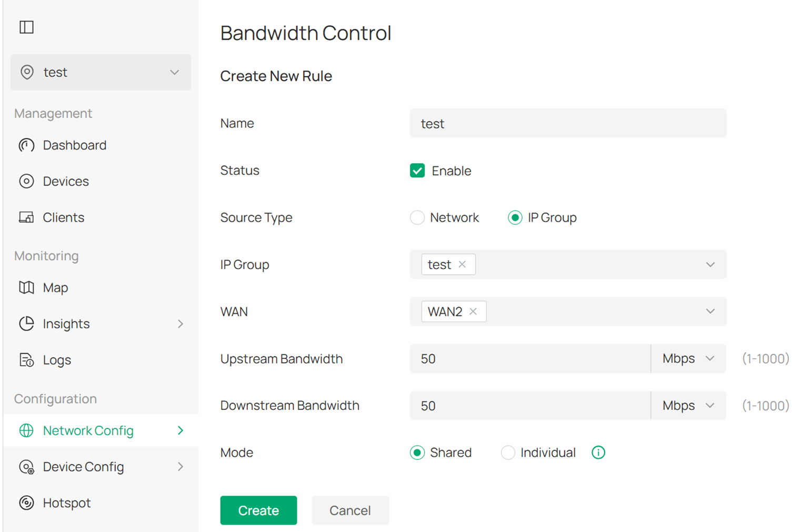The height and width of the screenshot is (532, 803).
Task: Open the Hotspot configuration page
Action: tap(26, 503)
